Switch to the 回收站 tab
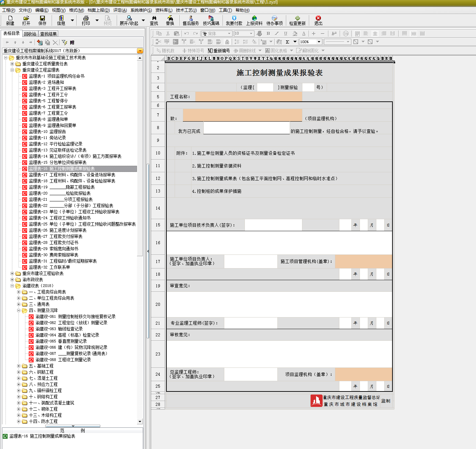476x449 pixels. pos(30,34)
